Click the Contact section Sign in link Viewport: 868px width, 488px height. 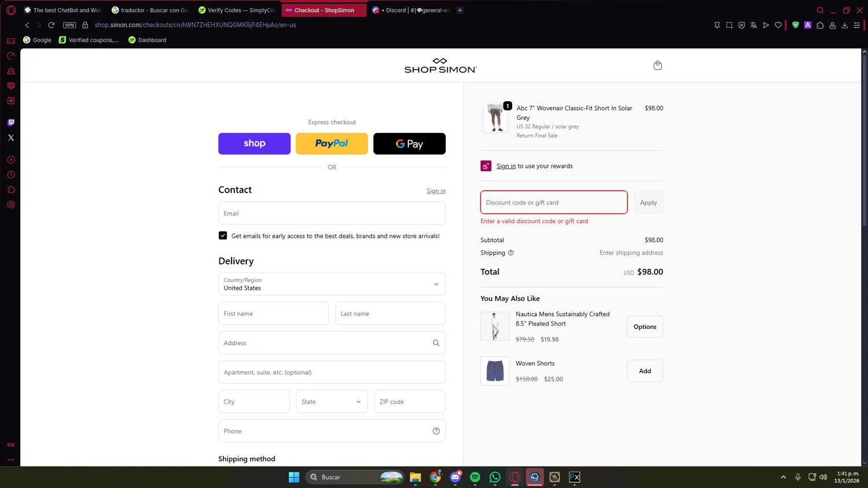click(436, 191)
